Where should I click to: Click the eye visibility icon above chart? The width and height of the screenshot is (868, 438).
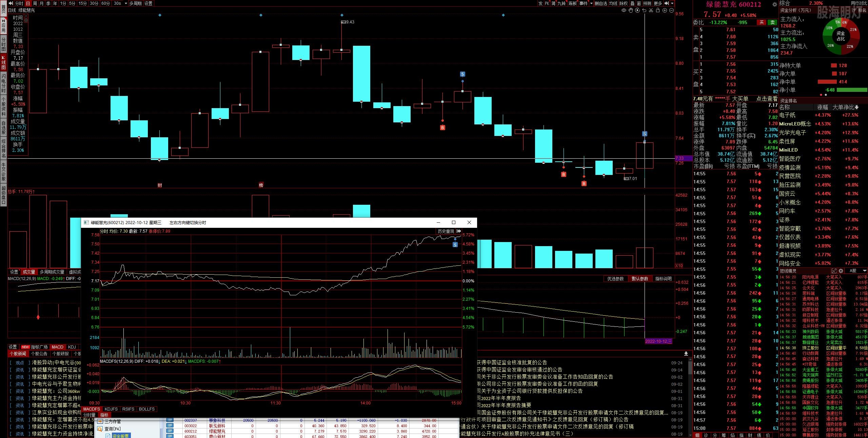pyautogui.click(x=624, y=10)
